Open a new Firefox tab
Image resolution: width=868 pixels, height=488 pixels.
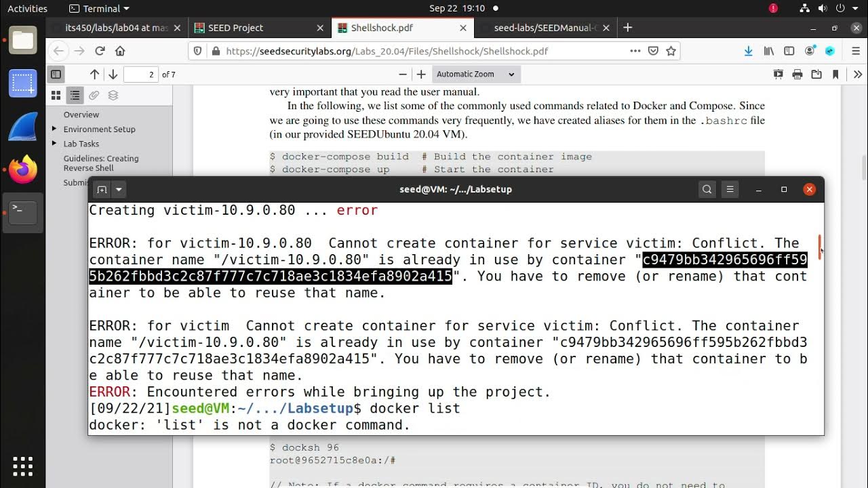coord(627,28)
